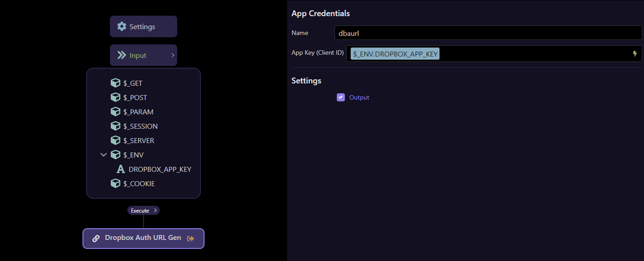Click the $_COOKIE cube icon

tap(115, 183)
